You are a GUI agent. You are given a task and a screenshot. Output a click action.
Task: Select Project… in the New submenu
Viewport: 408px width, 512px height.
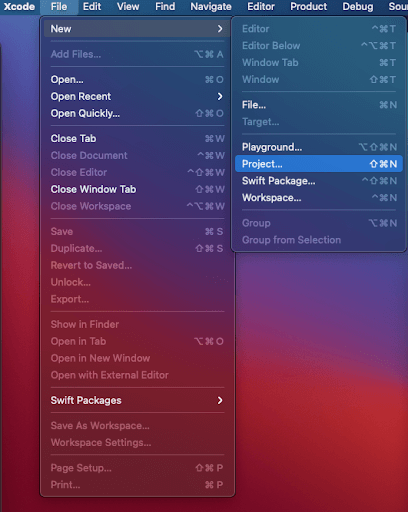pyautogui.click(x=319, y=164)
